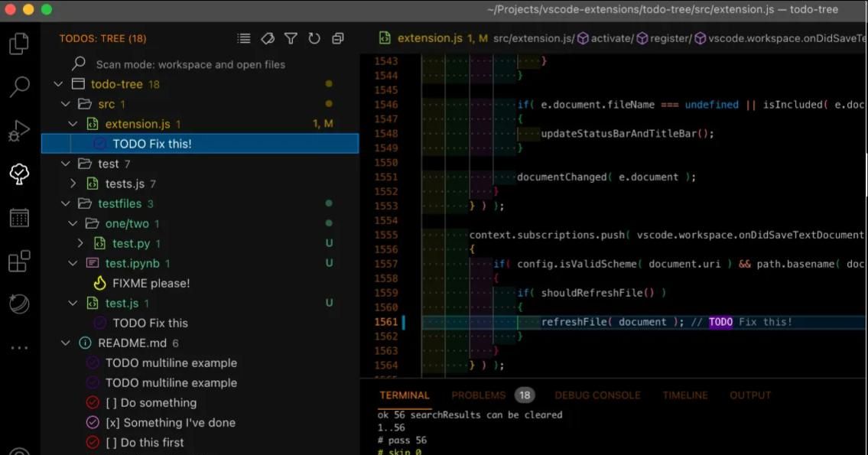Open the DEBUG CONSOLE tab
The width and height of the screenshot is (868, 455).
597,395
